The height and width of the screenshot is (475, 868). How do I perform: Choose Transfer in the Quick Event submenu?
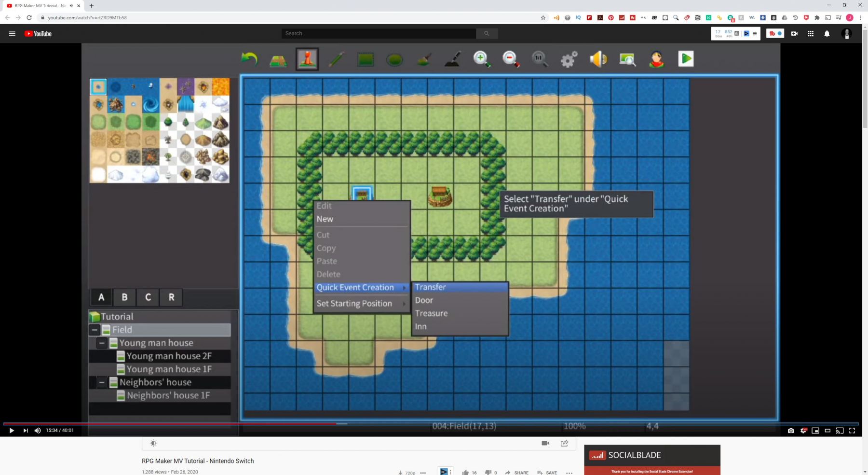pos(460,287)
